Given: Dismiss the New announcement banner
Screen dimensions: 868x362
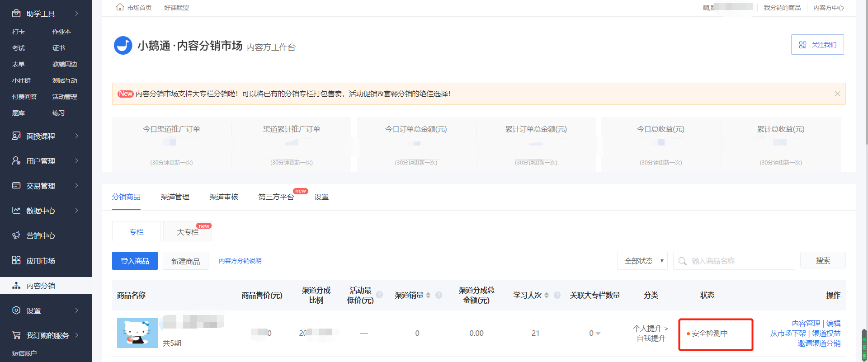Looking at the screenshot, I should coord(837,94).
